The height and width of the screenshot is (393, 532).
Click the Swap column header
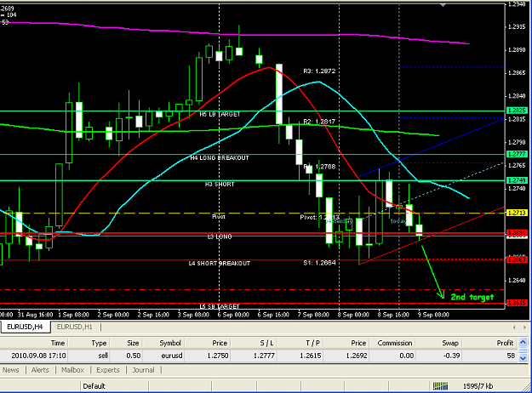[438, 343]
